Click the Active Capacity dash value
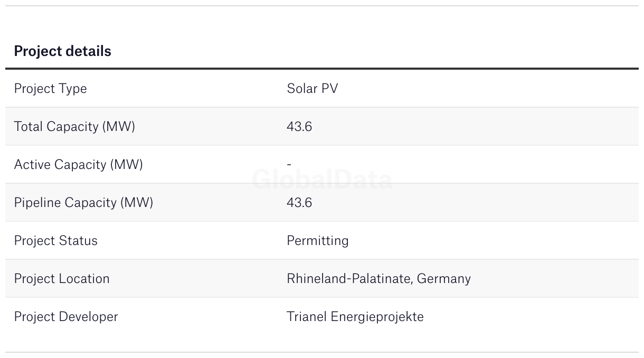The image size is (644, 358). [289, 165]
